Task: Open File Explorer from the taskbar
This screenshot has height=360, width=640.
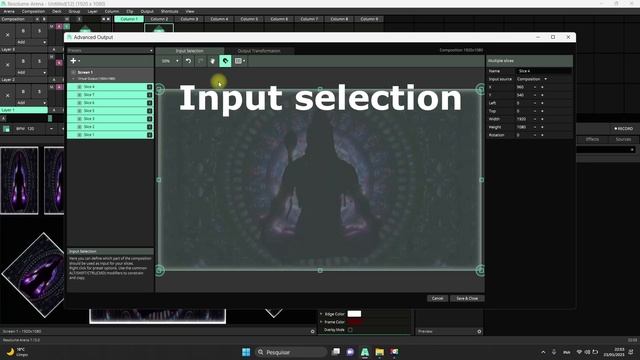Action: coord(380,352)
